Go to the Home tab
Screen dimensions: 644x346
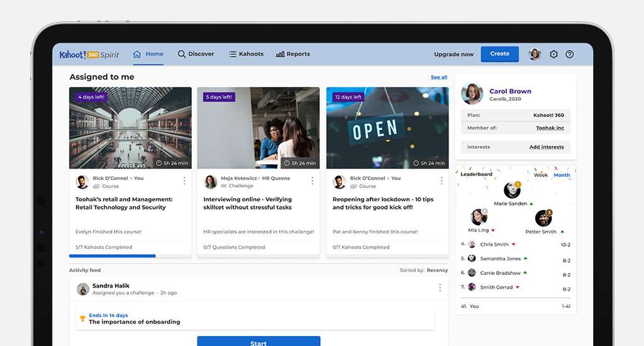pos(148,54)
